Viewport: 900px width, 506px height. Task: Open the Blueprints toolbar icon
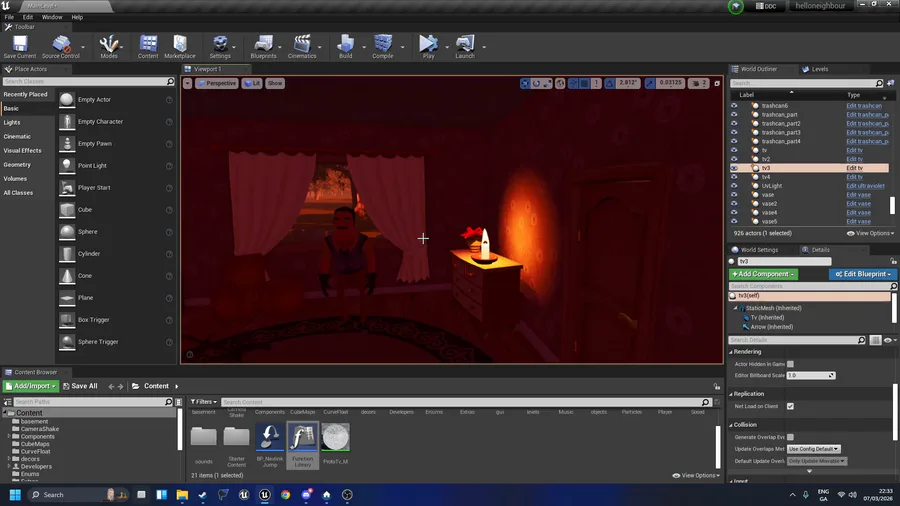(263, 46)
